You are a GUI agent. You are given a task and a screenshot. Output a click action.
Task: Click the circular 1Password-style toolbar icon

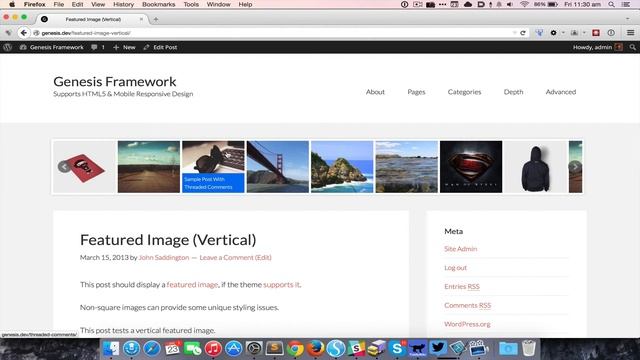tap(611, 33)
